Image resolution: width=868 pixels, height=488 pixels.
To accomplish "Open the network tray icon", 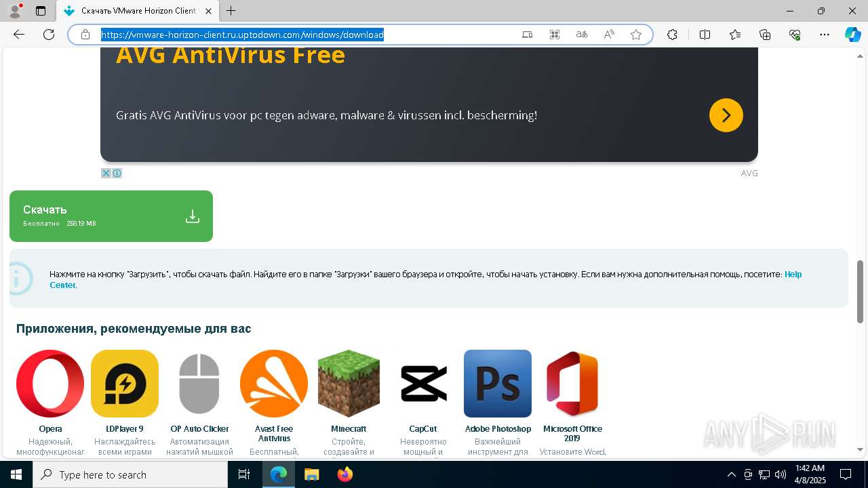I will (x=764, y=474).
